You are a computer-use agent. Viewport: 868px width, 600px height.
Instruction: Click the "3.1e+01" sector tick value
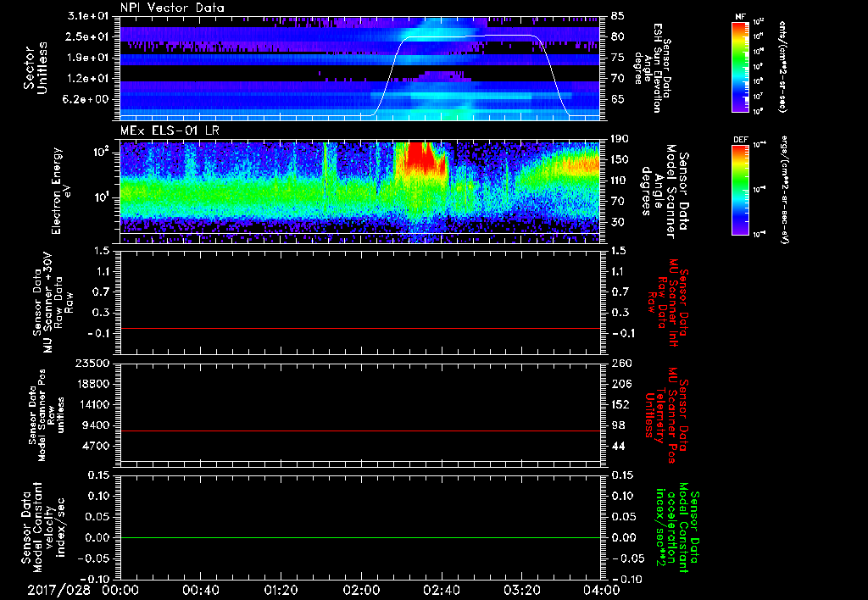(88, 16)
